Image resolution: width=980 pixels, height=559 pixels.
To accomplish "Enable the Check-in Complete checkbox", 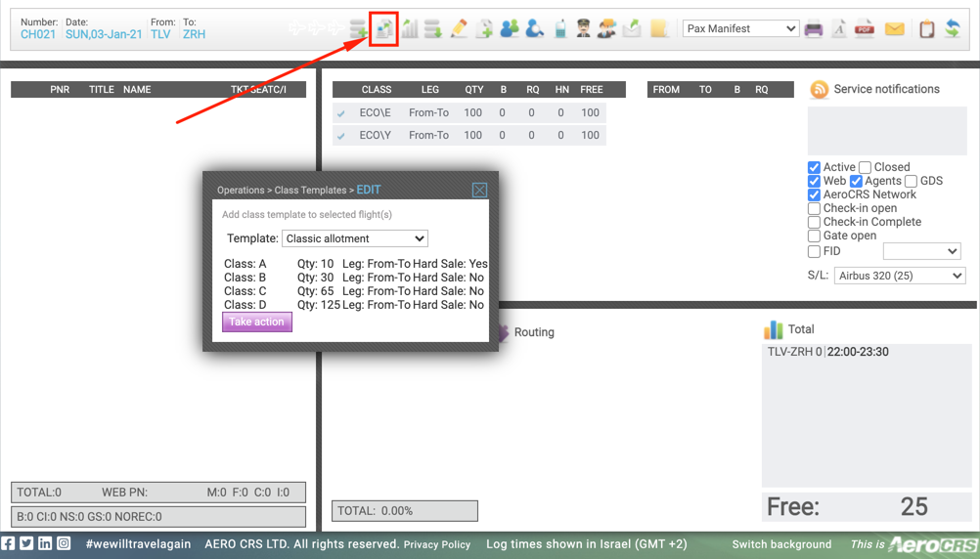I will tap(814, 223).
